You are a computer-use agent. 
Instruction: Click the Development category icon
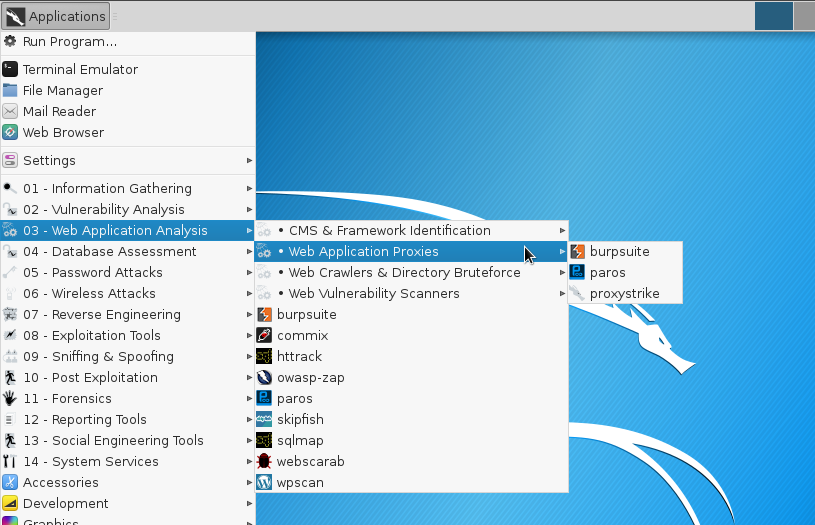[10, 503]
